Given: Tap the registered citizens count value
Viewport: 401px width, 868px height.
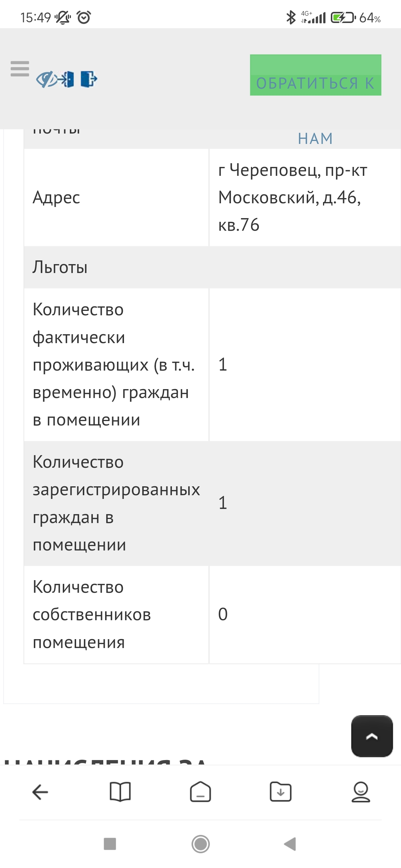Looking at the screenshot, I should 223,503.
